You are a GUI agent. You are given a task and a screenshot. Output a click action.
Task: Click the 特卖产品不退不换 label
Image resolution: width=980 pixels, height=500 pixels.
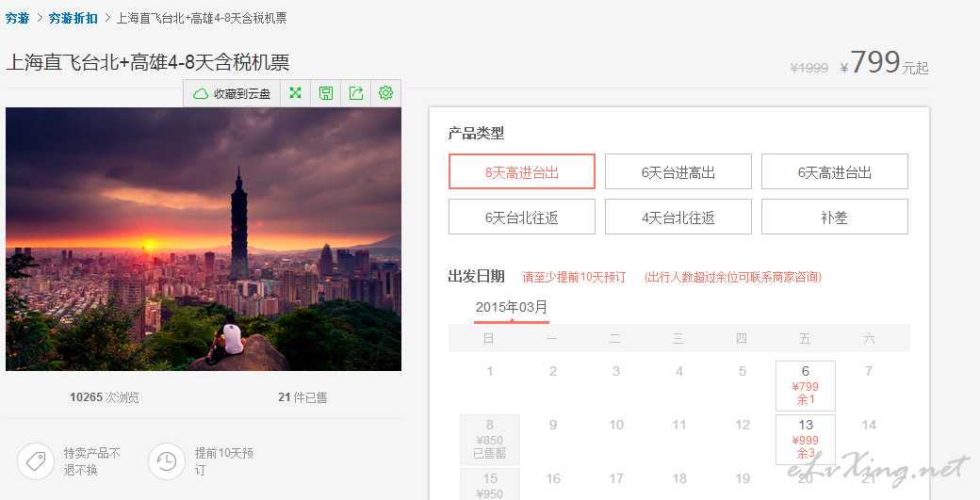92,461
